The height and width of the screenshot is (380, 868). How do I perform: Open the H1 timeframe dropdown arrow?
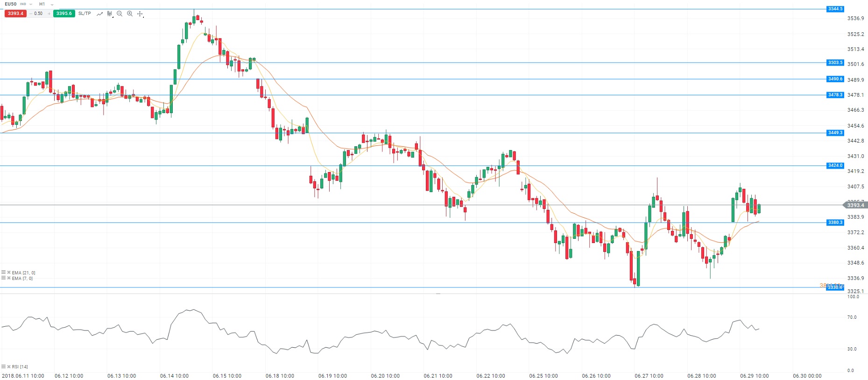click(x=52, y=4)
